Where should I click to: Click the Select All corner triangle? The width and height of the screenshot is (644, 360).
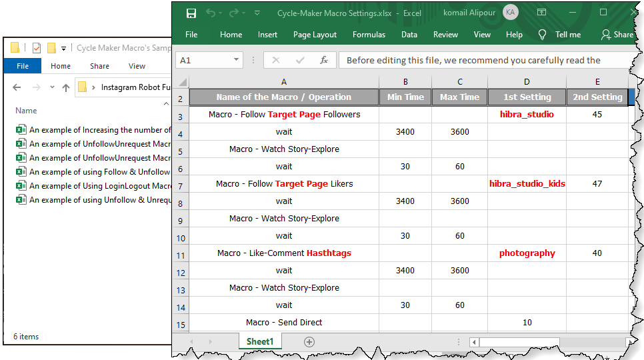[x=183, y=82]
